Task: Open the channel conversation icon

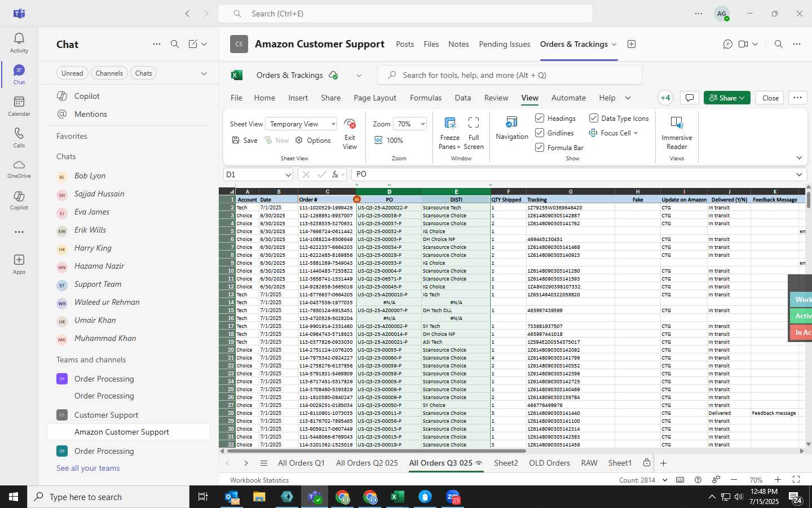Action: (727, 44)
